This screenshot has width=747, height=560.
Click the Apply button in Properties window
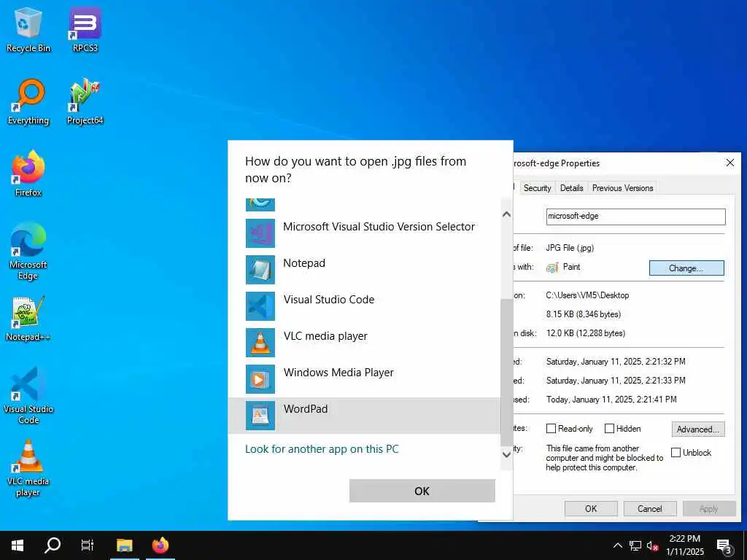pos(709,508)
